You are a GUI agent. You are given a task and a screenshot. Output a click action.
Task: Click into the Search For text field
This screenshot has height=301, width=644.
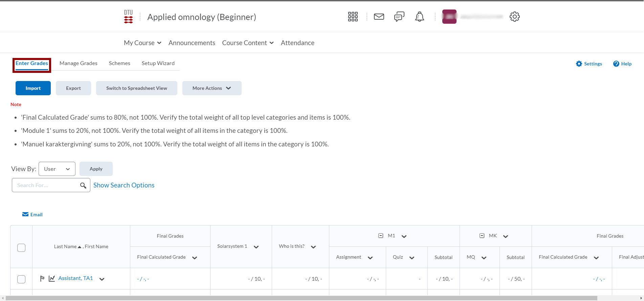(46, 185)
